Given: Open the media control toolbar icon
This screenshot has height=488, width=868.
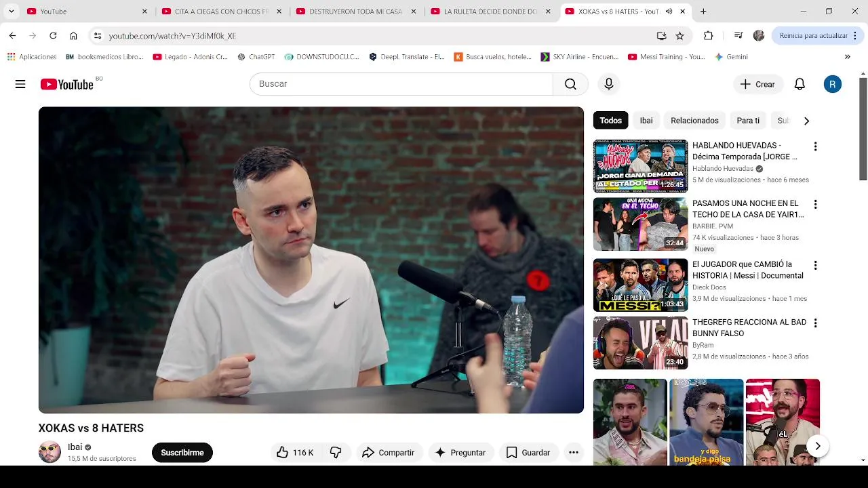Looking at the screenshot, I should [x=738, y=36].
